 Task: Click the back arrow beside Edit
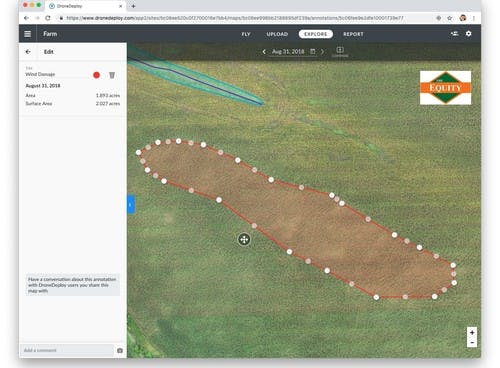[28, 52]
